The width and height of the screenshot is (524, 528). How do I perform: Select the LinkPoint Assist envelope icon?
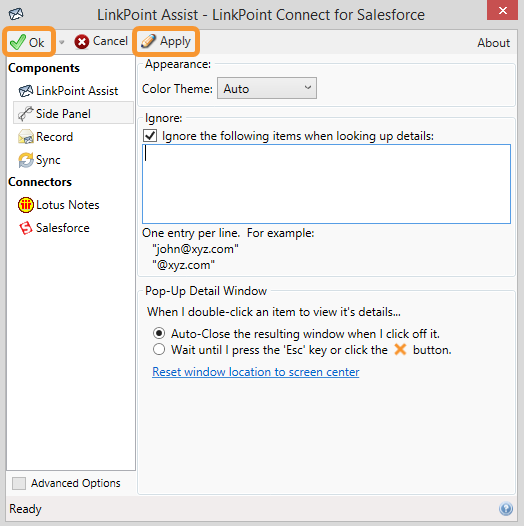pyautogui.click(x=26, y=91)
